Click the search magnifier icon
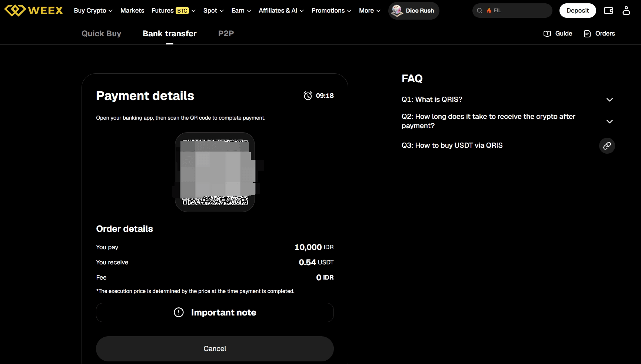641x364 pixels. (479, 11)
